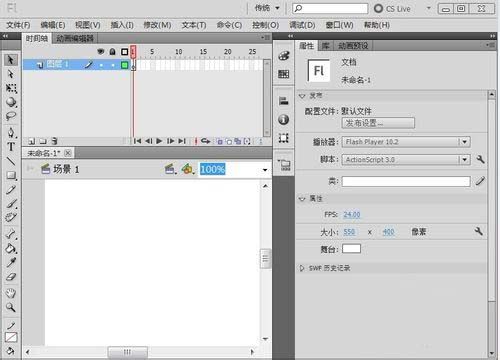Viewport: 500px width, 360px height.
Task: Choose the Bone tool
Action: (x=11, y=234)
